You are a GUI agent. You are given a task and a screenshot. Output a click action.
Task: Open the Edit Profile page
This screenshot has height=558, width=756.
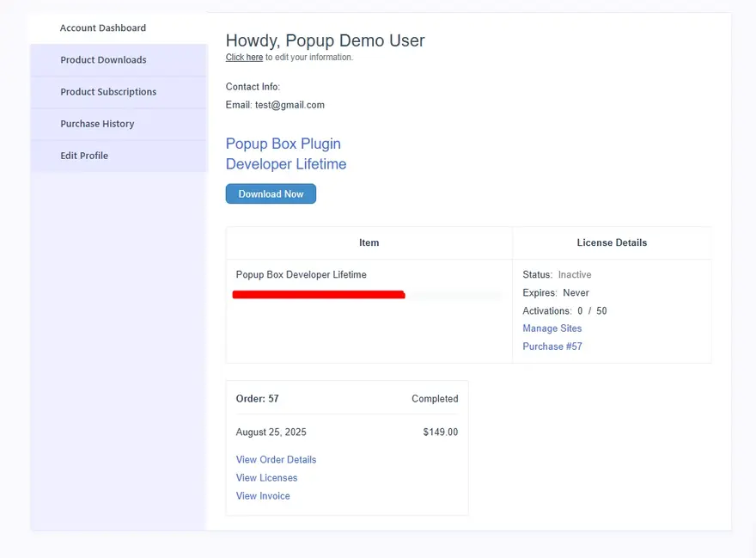(84, 156)
